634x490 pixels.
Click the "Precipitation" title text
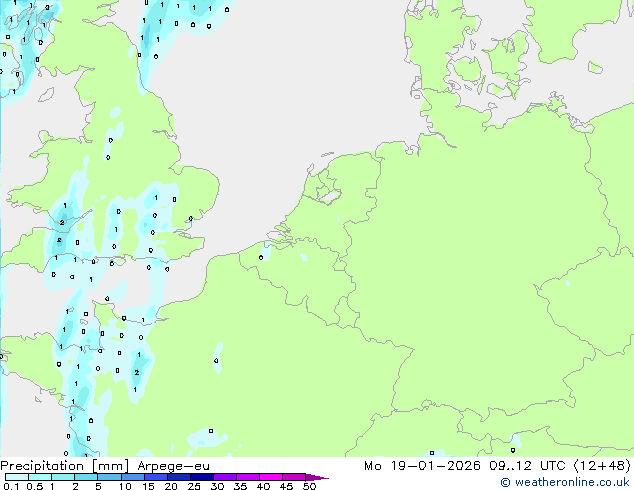click(42, 466)
